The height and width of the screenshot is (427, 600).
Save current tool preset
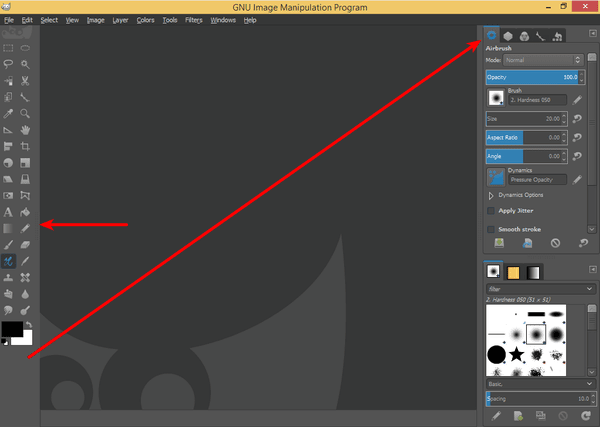point(499,243)
